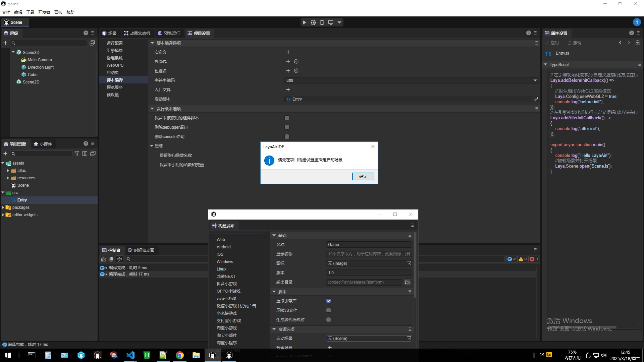Click the browser preview globe icon
The height and width of the screenshot is (362, 644).
(x=313, y=22)
